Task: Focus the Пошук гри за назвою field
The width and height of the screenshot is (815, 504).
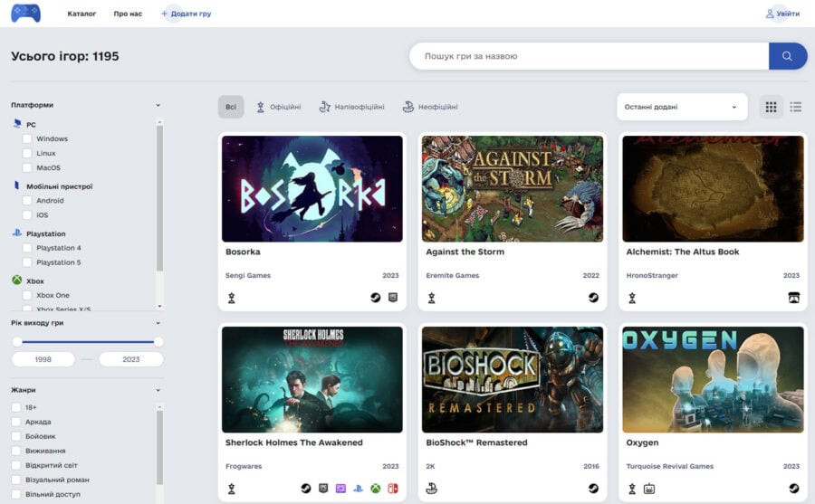Action: 589,56
